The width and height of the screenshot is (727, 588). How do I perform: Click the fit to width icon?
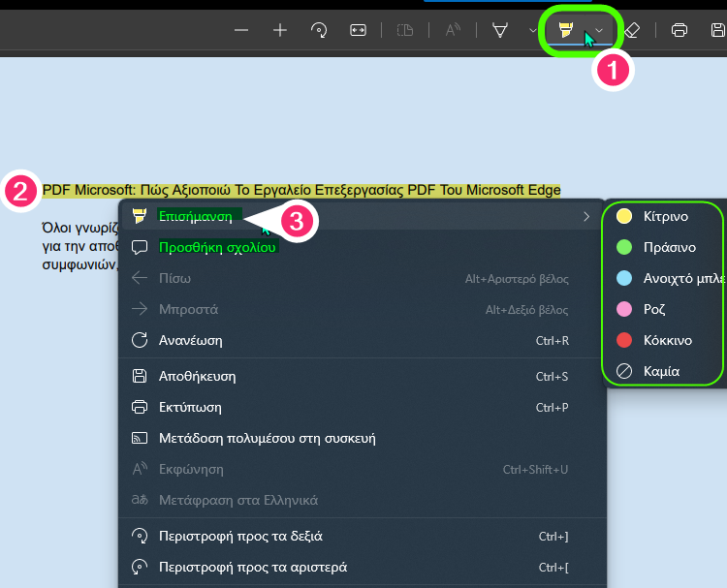[358, 30]
